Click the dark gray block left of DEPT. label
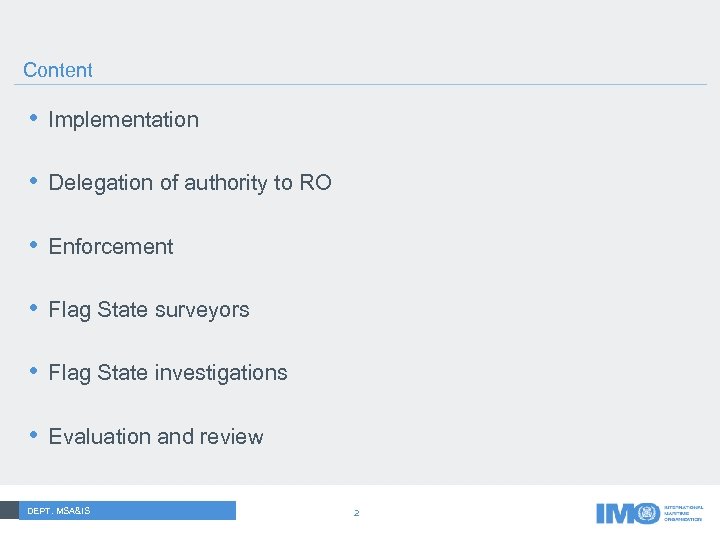The image size is (720, 540). point(9,511)
